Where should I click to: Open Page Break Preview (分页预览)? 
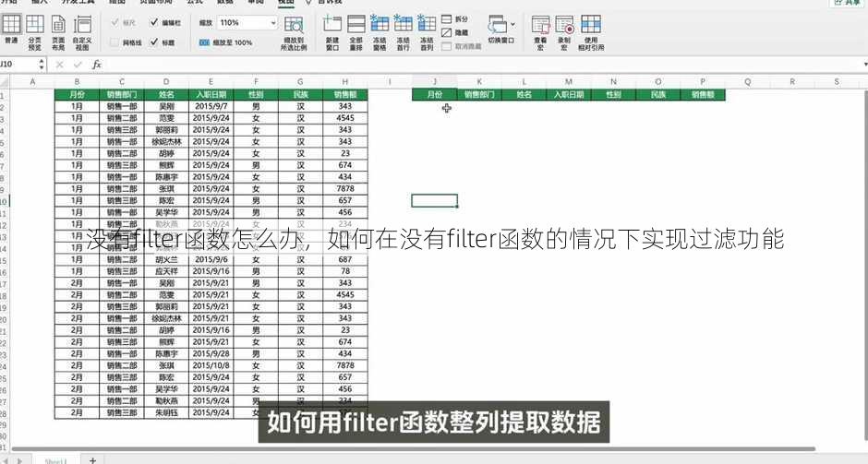coord(34,32)
